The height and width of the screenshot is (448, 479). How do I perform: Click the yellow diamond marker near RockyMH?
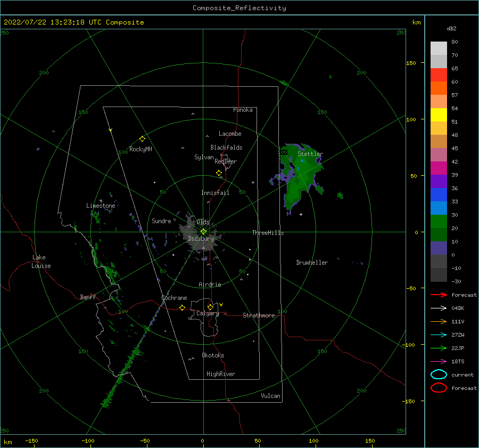tap(142, 139)
